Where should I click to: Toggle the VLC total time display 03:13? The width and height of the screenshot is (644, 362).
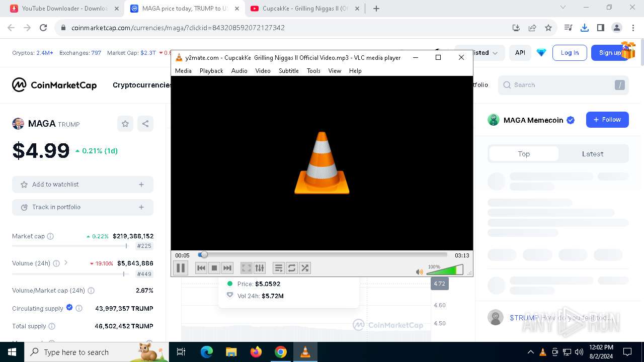462,255
